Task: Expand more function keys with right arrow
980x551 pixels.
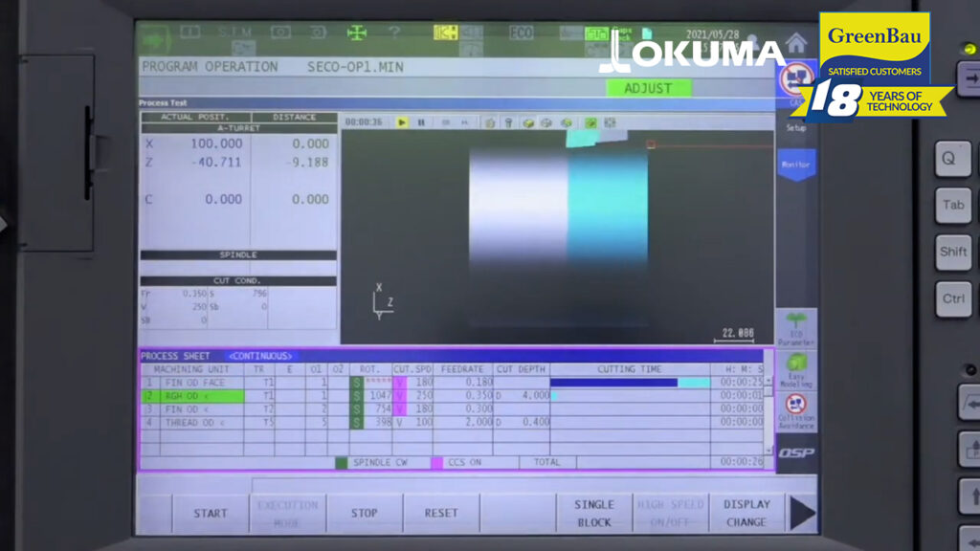Action: (802, 514)
